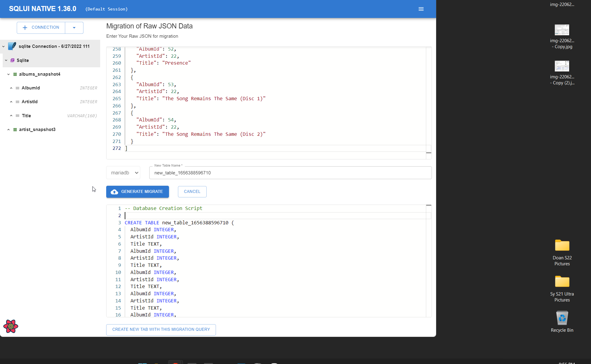Click the sqlite feather connection icon
591x364 pixels.
click(x=12, y=46)
